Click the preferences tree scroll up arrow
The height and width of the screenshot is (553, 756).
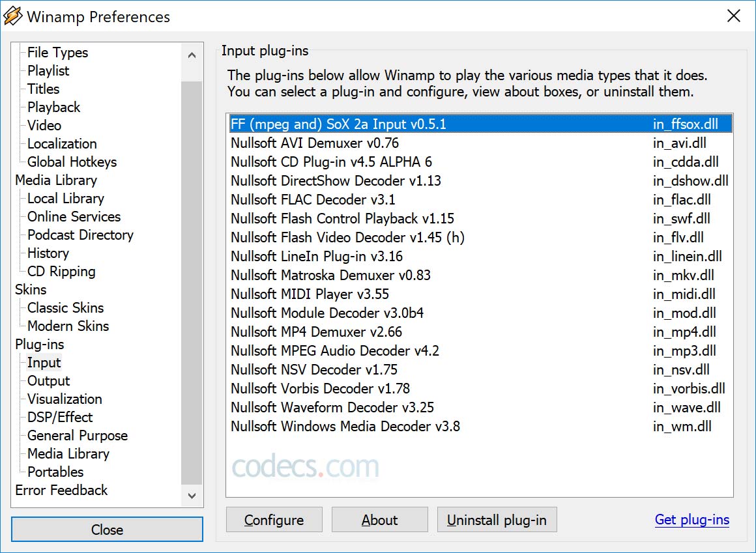[192, 55]
